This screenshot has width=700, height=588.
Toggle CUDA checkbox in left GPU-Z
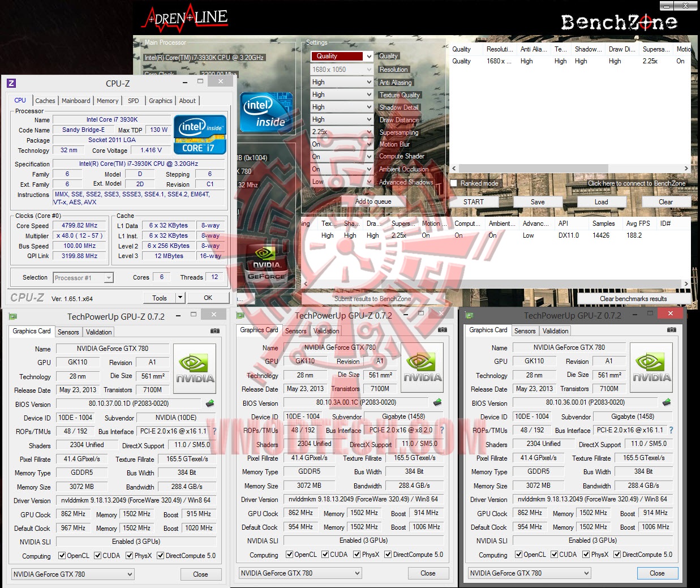pos(97,556)
